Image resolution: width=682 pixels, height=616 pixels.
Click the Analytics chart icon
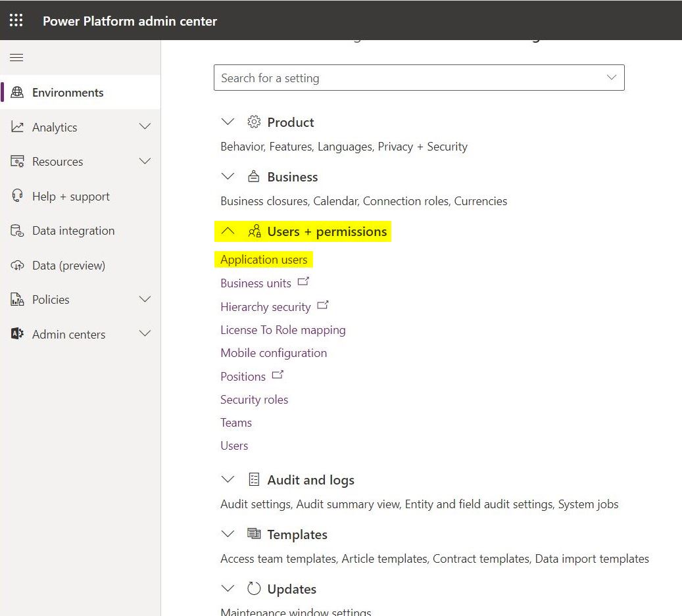tap(17, 126)
